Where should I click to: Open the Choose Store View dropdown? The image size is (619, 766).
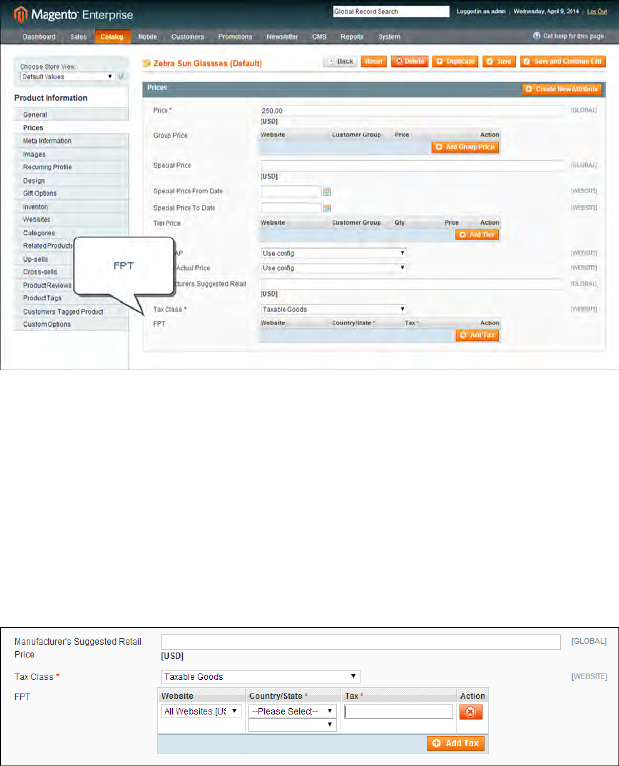(x=67, y=77)
